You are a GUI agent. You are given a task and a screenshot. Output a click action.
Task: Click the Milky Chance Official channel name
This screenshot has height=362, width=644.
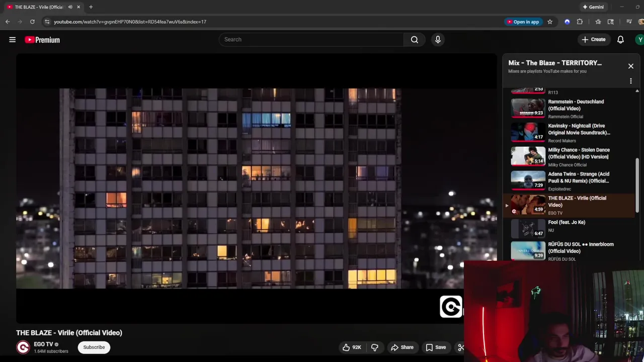(567, 165)
